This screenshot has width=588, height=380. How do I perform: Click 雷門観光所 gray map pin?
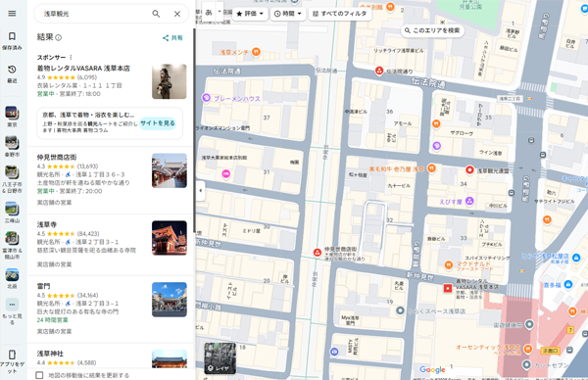point(529,324)
